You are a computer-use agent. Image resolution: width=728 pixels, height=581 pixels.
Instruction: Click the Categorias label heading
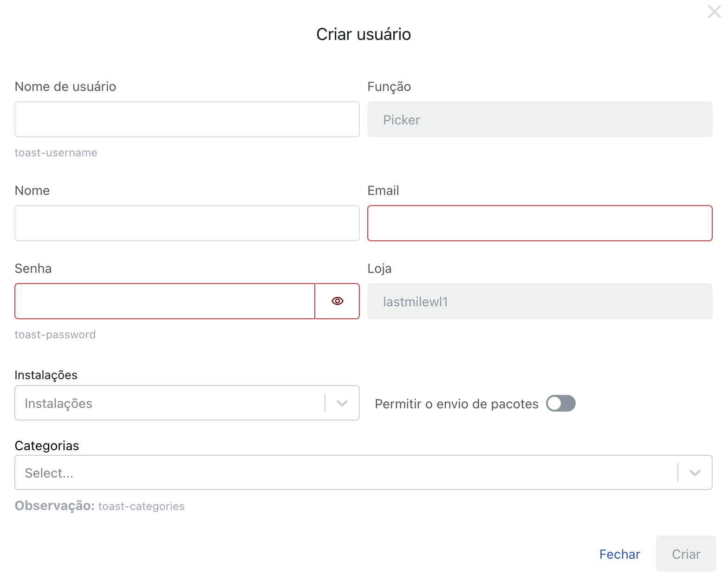click(x=47, y=445)
